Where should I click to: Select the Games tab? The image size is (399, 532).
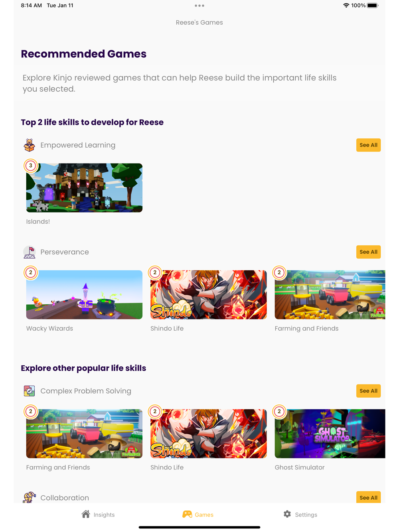198,514
